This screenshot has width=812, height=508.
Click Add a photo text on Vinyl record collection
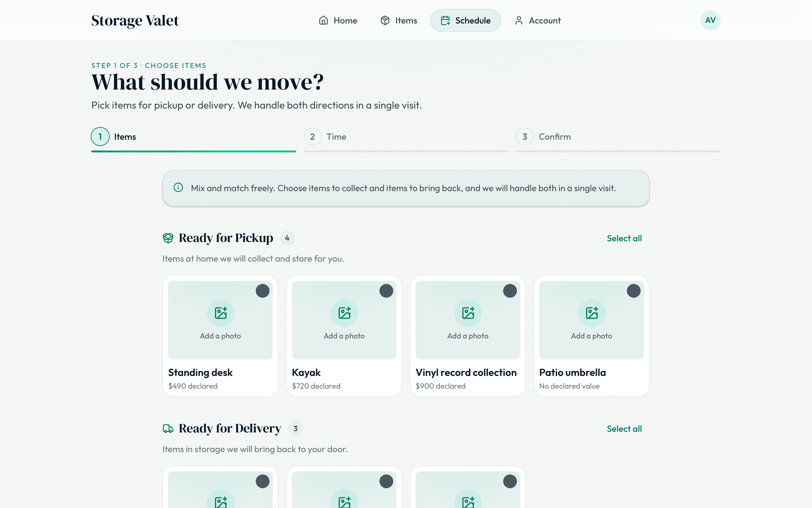(x=468, y=336)
